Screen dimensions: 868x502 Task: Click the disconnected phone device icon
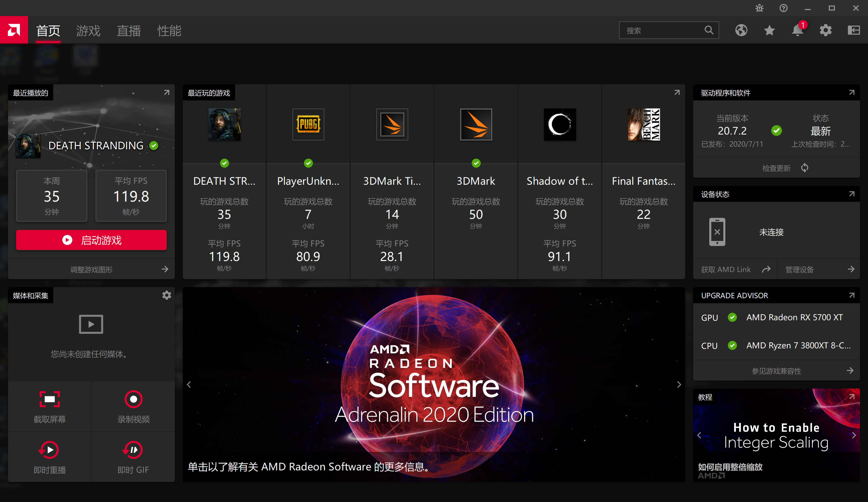point(717,232)
